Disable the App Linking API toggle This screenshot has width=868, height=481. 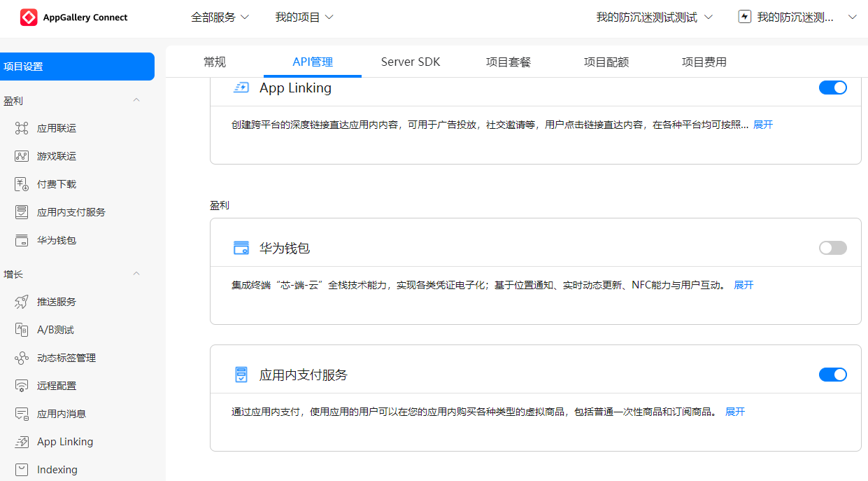833,88
